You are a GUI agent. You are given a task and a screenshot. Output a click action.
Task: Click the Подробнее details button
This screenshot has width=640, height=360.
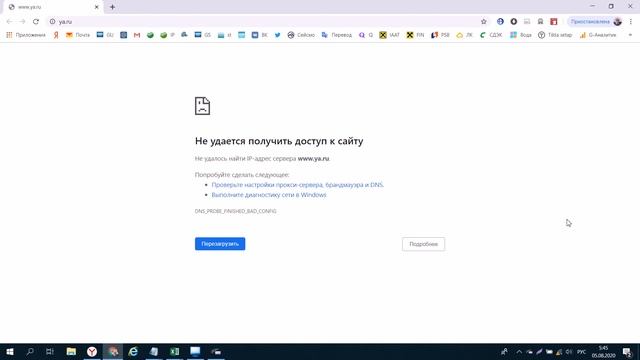pyautogui.click(x=423, y=244)
